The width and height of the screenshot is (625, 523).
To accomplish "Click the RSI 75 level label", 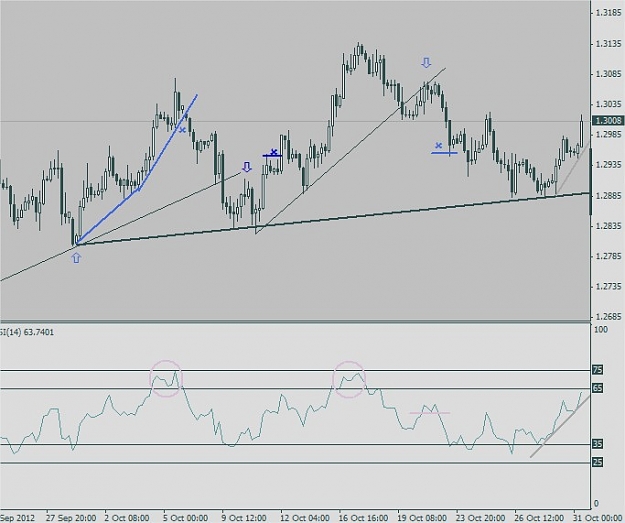I will (x=597, y=370).
